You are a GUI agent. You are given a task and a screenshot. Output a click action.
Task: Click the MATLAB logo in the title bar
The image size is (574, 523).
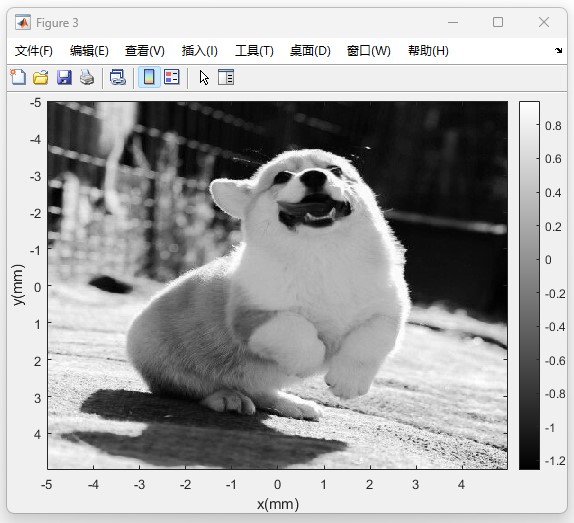23,23
